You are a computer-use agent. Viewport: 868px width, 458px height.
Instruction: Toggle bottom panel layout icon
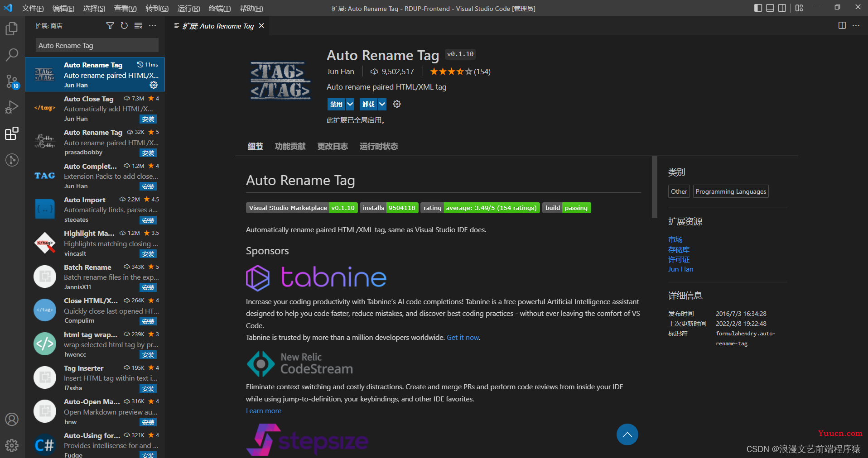coord(770,8)
